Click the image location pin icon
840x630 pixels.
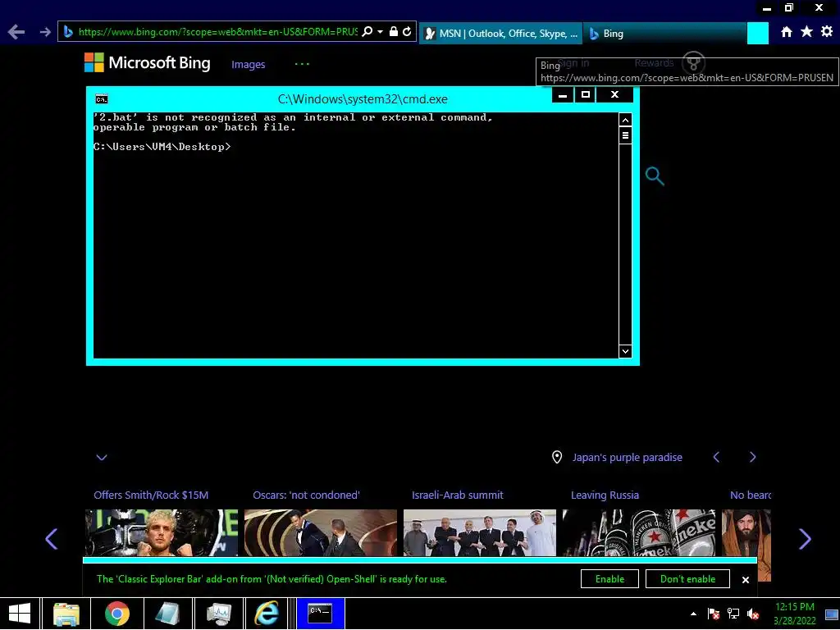tap(557, 457)
